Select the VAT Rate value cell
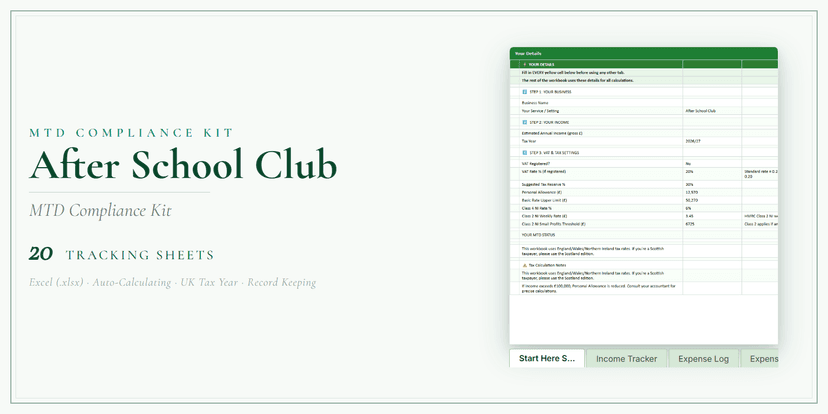The height and width of the screenshot is (414, 828). pyautogui.click(x=711, y=171)
